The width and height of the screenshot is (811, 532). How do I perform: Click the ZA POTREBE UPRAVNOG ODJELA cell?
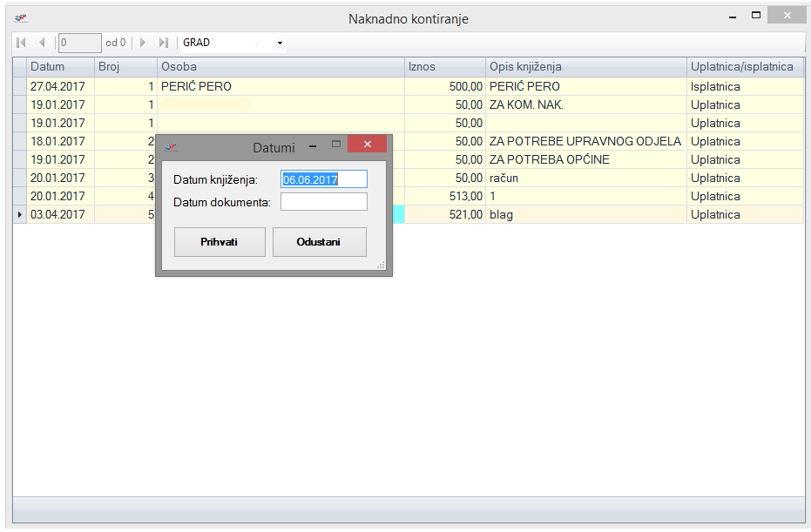(x=585, y=141)
